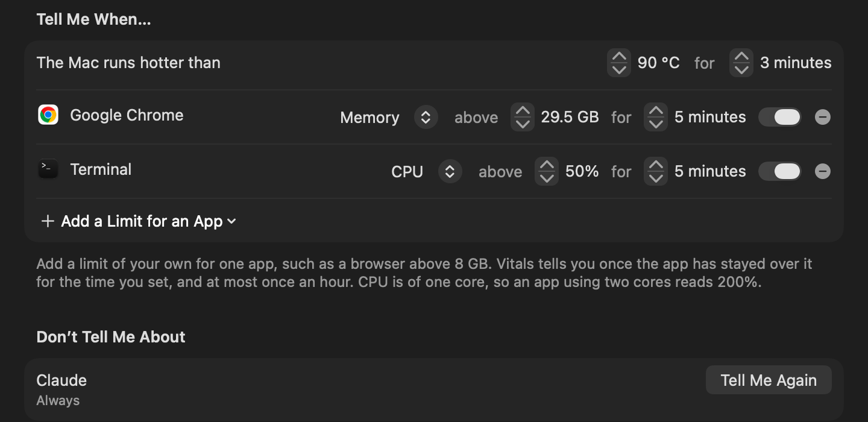Toggle the Terminal limit switch

[780, 171]
